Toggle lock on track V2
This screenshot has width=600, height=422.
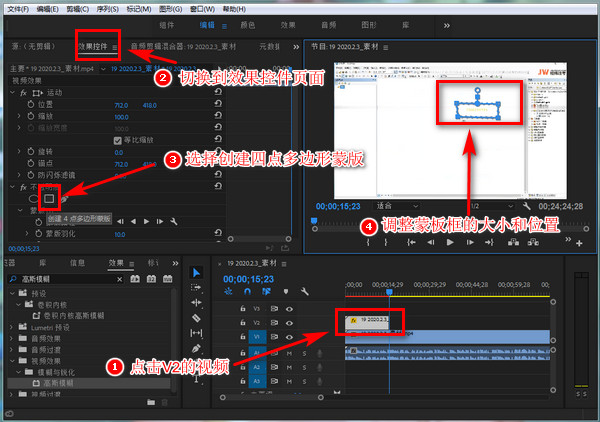[243, 323]
